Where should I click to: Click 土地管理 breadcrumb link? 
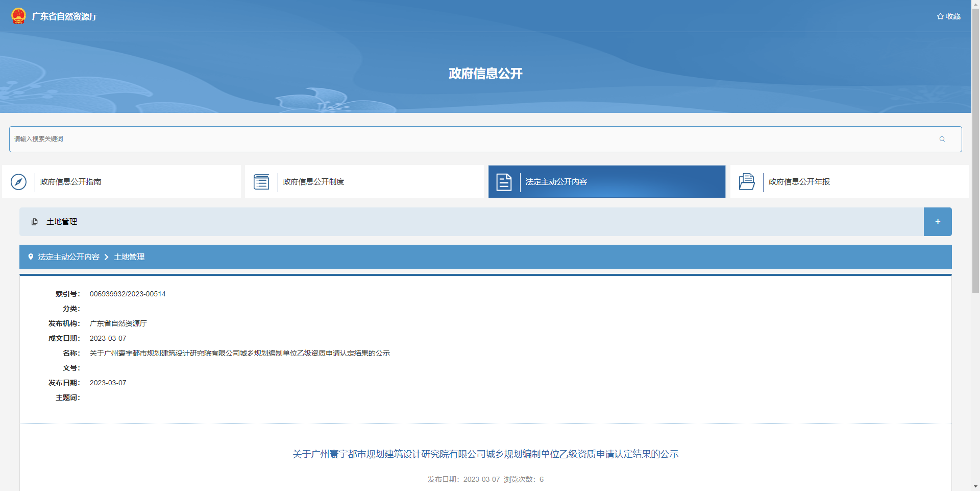click(x=129, y=257)
